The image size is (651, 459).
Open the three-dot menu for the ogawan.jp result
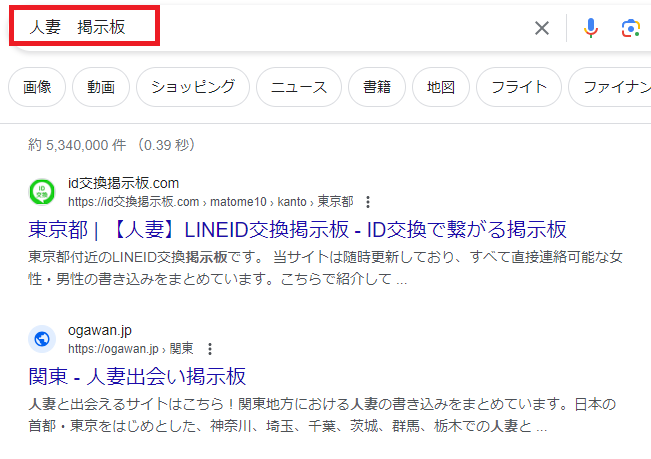tap(209, 349)
